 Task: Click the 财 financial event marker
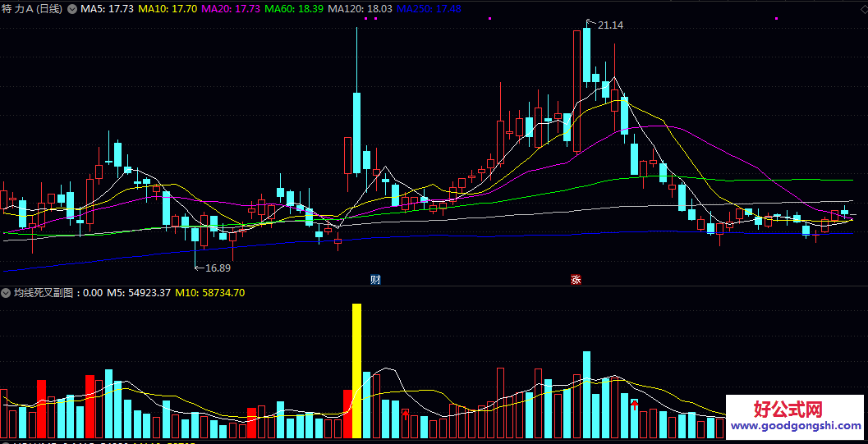[375, 279]
